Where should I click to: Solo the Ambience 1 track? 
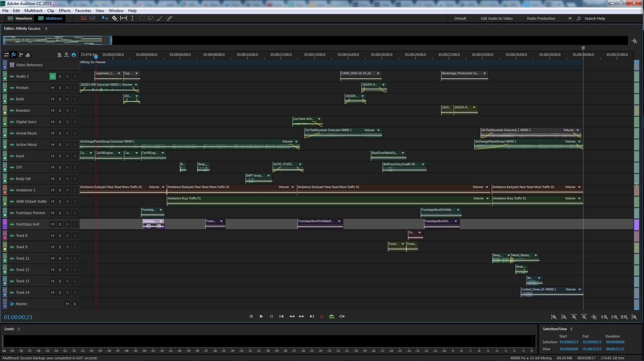(60, 190)
